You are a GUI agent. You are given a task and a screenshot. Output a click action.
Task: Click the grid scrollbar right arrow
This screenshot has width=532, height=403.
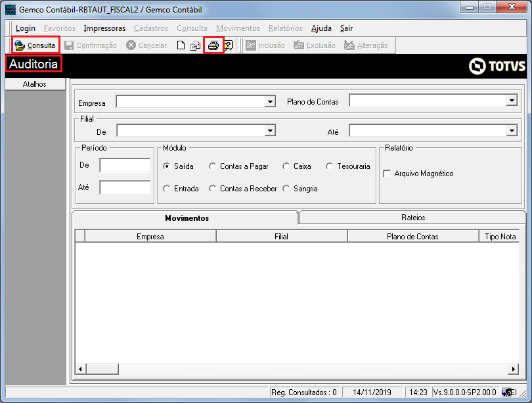pyautogui.click(x=514, y=369)
